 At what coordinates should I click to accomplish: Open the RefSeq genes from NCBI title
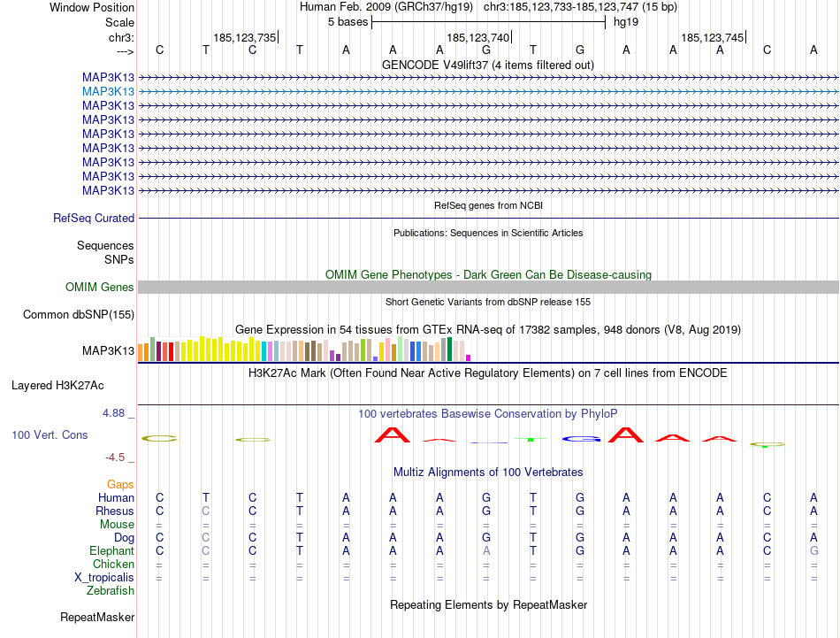(x=488, y=205)
